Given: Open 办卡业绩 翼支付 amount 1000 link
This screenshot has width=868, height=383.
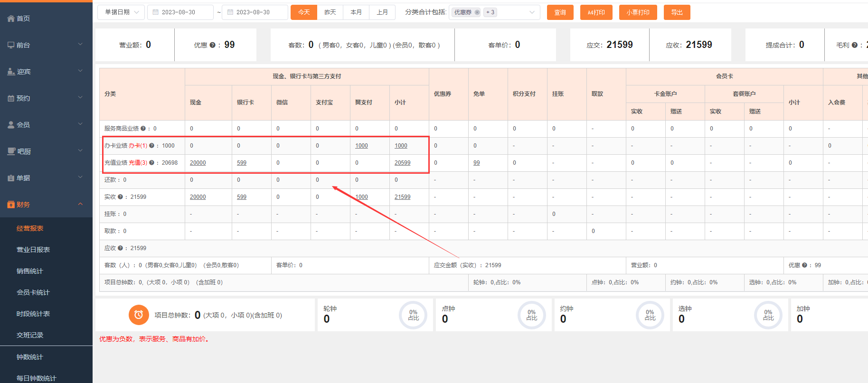Looking at the screenshot, I should click(x=361, y=146).
